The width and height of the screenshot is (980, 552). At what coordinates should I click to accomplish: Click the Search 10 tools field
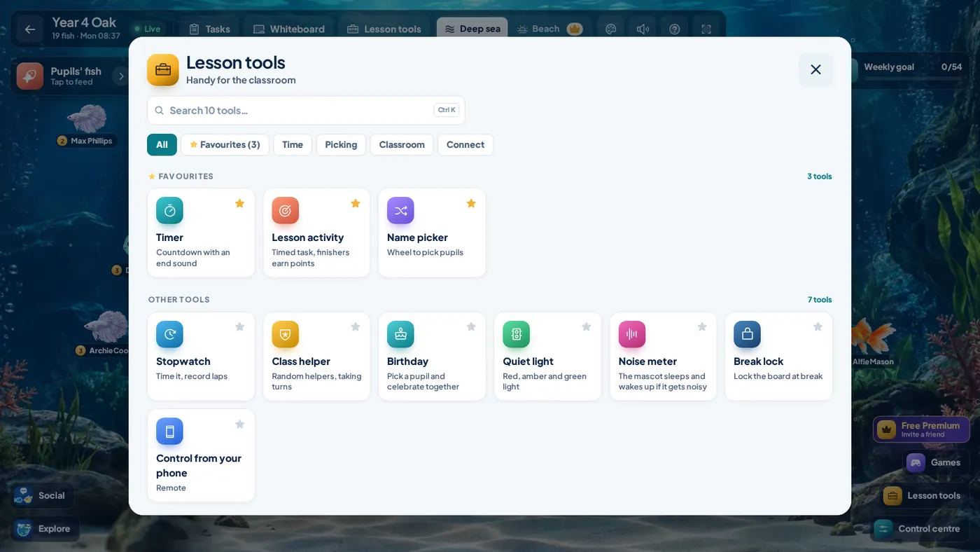[306, 111]
